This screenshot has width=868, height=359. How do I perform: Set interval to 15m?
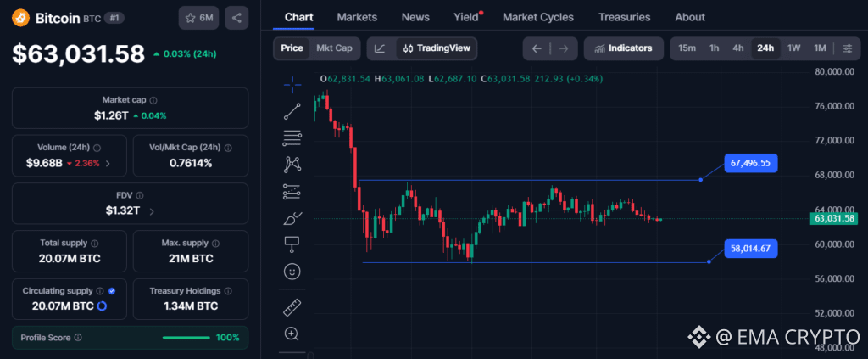click(687, 48)
